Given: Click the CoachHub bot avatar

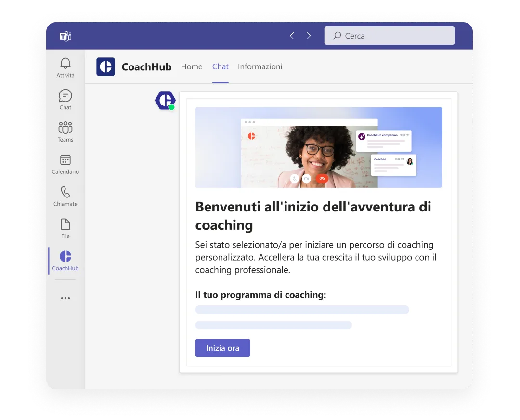Looking at the screenshot, I should pos(165,100).
